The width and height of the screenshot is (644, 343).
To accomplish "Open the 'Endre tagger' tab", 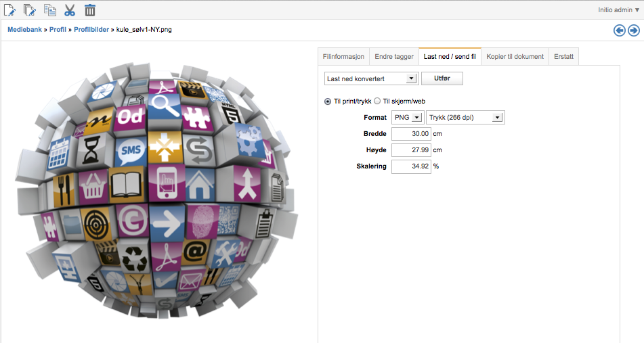I will click(x=393, y=57).
